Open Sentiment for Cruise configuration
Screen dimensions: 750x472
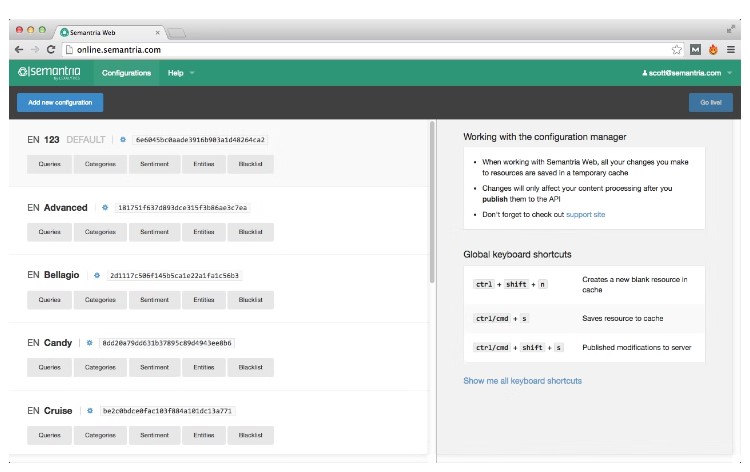[x=154, y=435]
